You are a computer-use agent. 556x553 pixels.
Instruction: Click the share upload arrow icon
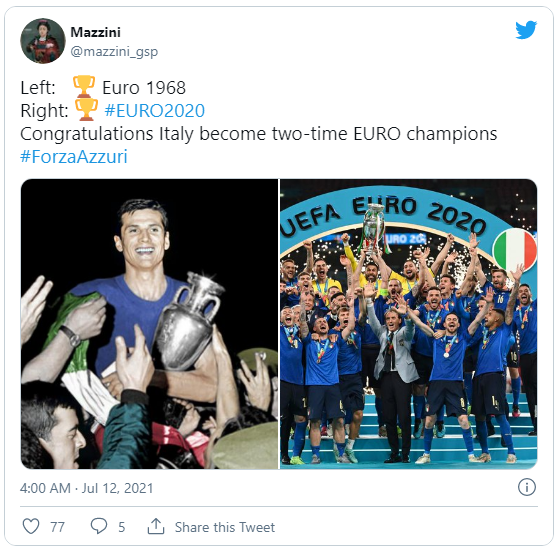[x=156, y=526]
